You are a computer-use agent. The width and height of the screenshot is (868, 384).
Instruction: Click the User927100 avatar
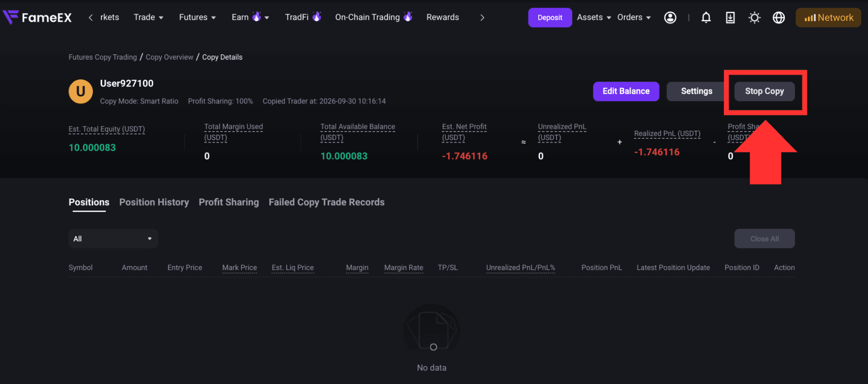pos(81,91)
